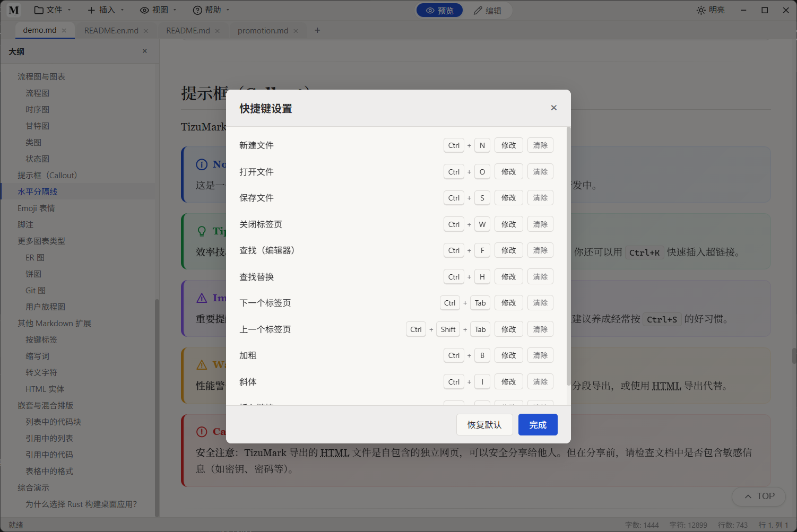Close the README.md tab
797x532 pixels.
(x=217, y=31)
